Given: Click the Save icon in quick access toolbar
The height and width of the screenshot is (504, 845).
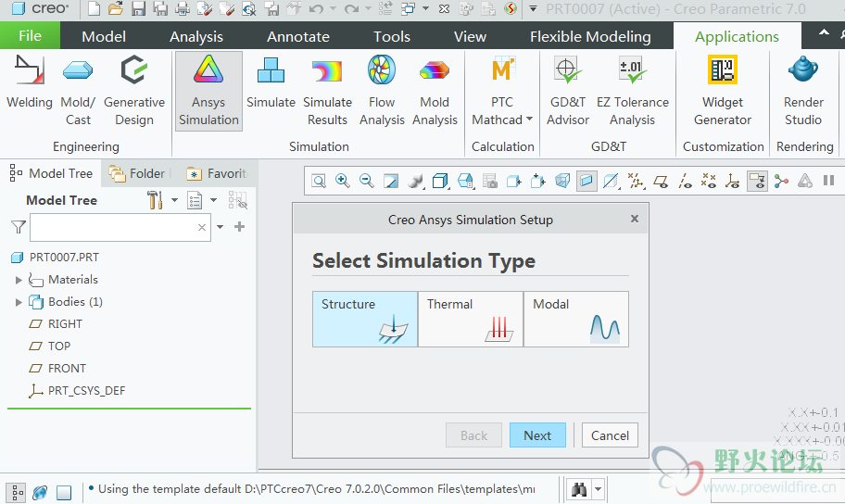Looking at the screenshot, I should 138,8.
